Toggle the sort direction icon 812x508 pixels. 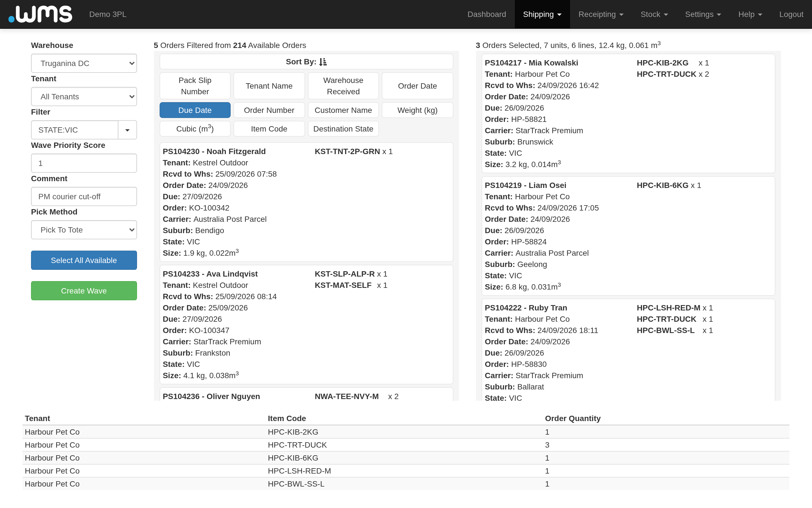click(323, 62)
